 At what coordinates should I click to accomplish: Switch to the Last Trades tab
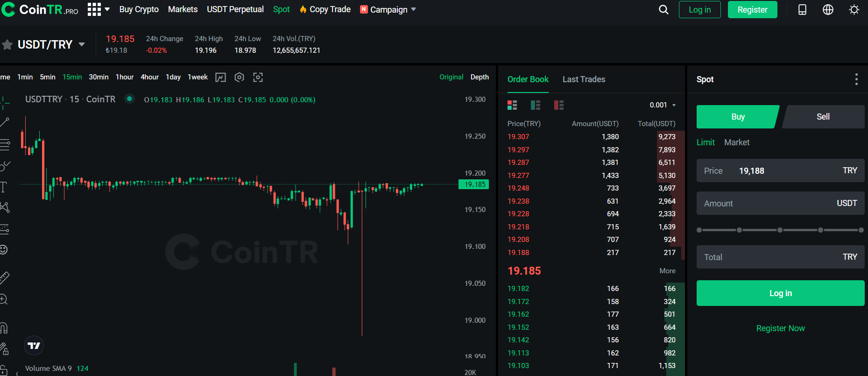tap(584, 79)
